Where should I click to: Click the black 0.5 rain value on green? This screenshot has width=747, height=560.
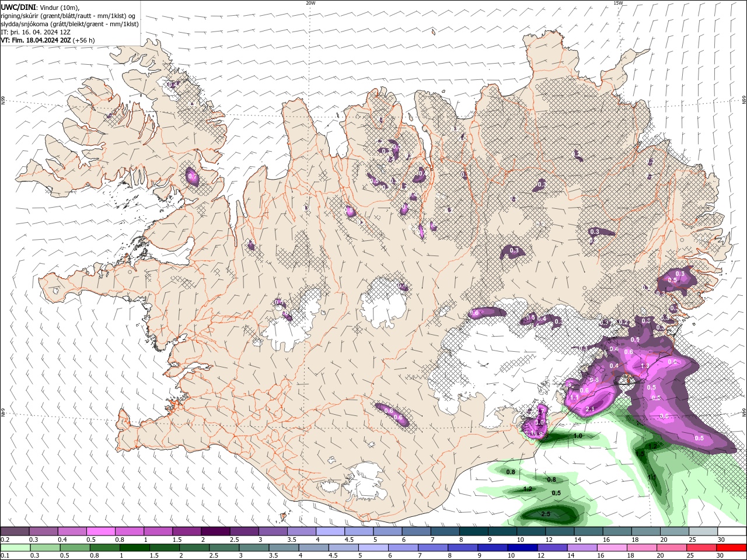click(x=556, y=493)
